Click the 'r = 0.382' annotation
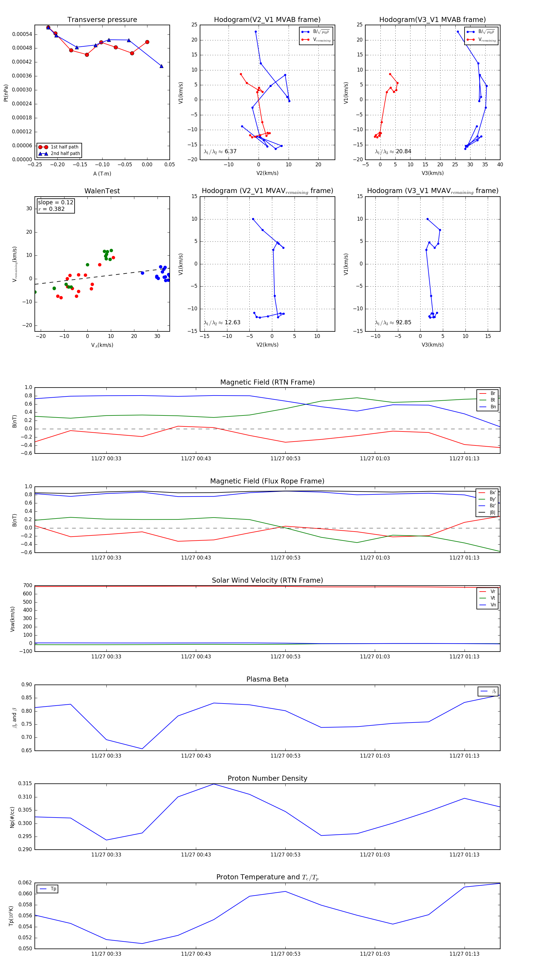 click(51, 209)
